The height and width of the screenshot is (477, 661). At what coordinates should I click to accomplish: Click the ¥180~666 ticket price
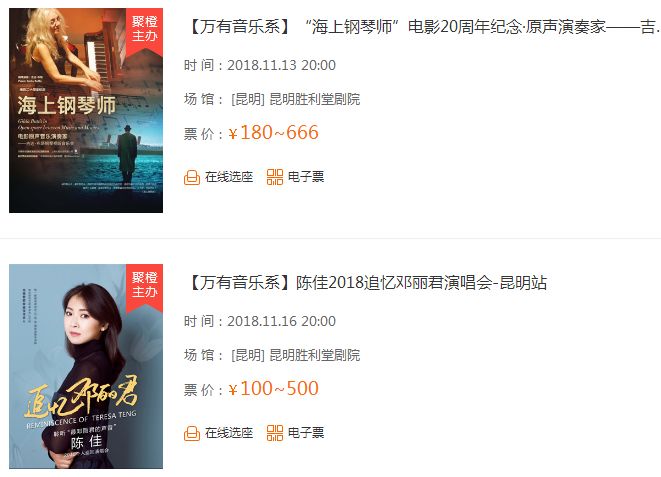coord(273,133)
